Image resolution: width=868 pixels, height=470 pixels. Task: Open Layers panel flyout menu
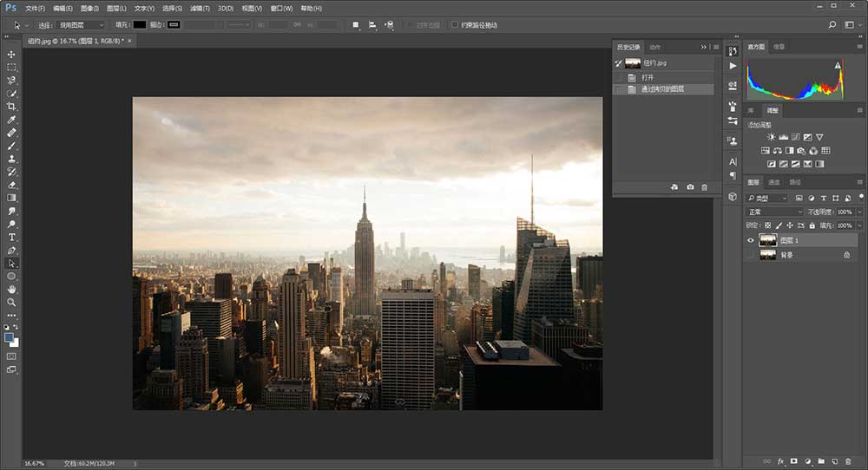tap(859, 182)
